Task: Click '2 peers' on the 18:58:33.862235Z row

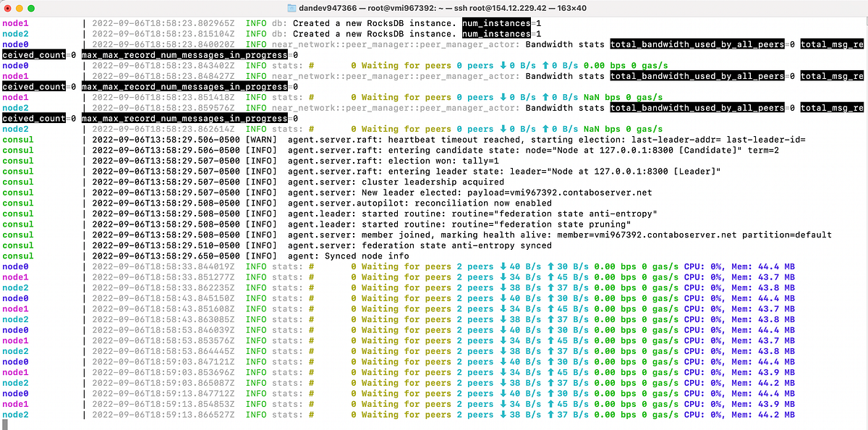Action: click(x=476, y=287)
